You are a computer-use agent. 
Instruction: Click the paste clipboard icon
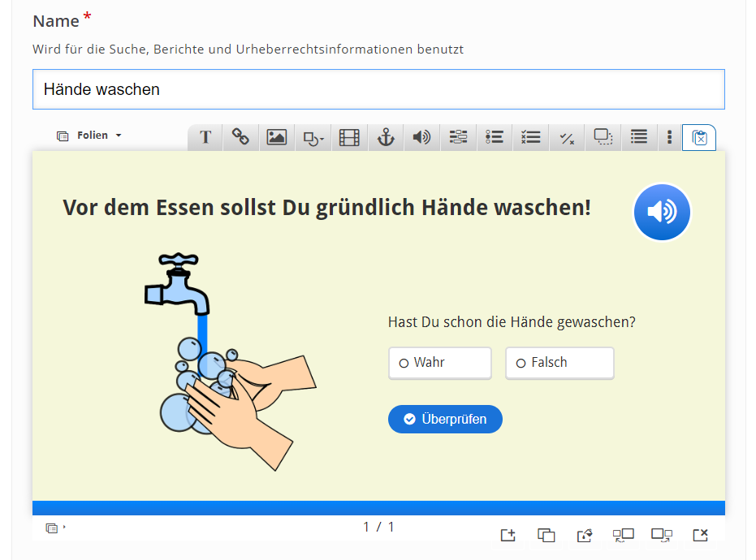(x=699, y=137)
